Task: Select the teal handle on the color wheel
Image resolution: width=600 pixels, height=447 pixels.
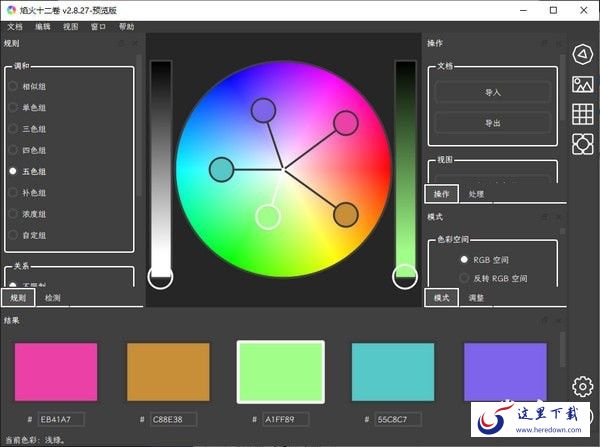Action: pos(221,170)
